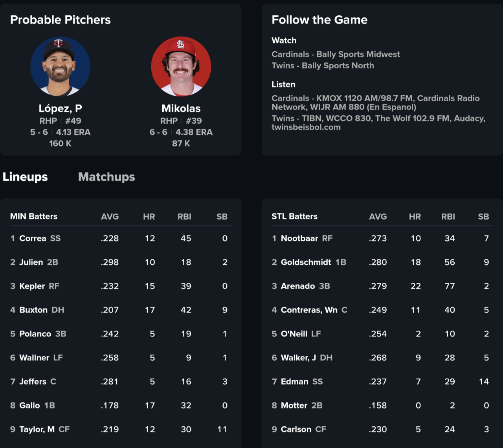Image resolution: width=503 pixels, height=448 pixels.
Task: Open Contreras, Wn player entry
Action: pyautogui.click(x=309, y=310)
